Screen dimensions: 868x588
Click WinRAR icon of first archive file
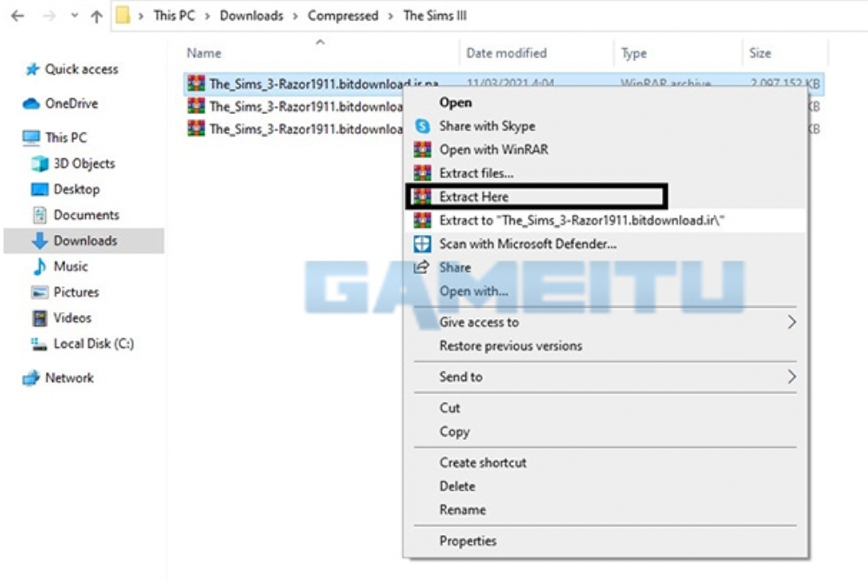click(x=196, y=84)
